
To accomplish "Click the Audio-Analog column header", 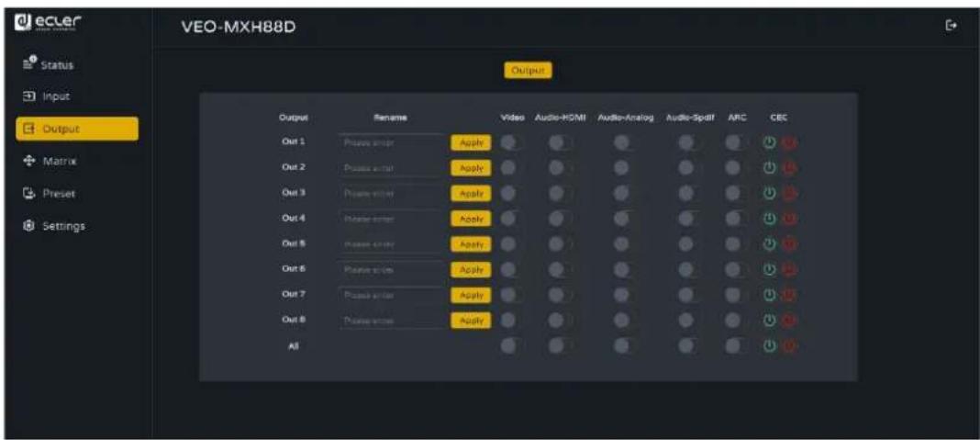I will 625,117.
